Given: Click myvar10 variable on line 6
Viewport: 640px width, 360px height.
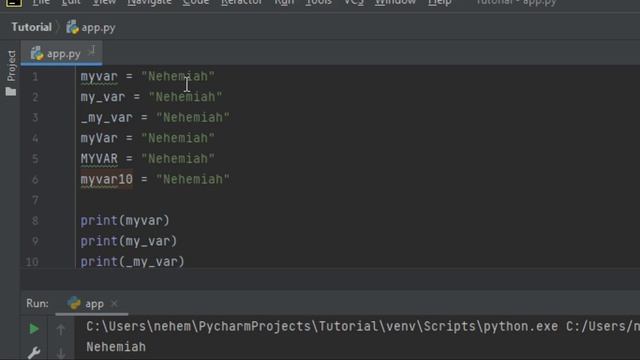Looking at the screenshot, I should [x=107, y=179].
